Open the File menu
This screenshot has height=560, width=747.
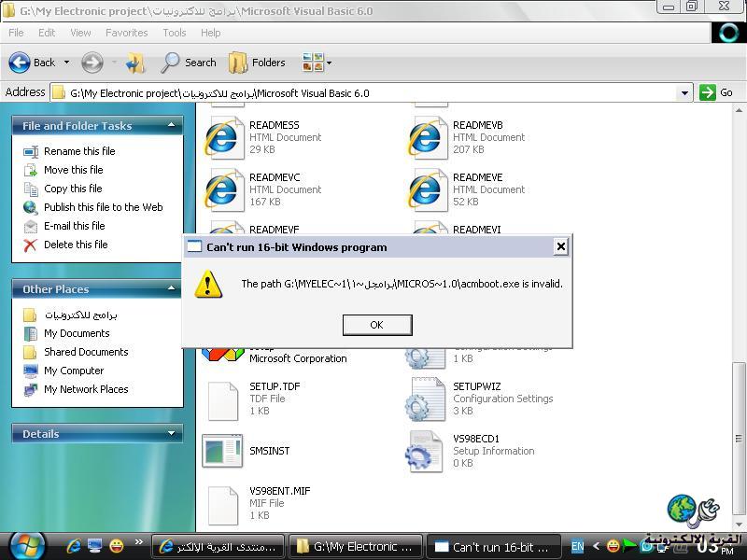(16, 33)
